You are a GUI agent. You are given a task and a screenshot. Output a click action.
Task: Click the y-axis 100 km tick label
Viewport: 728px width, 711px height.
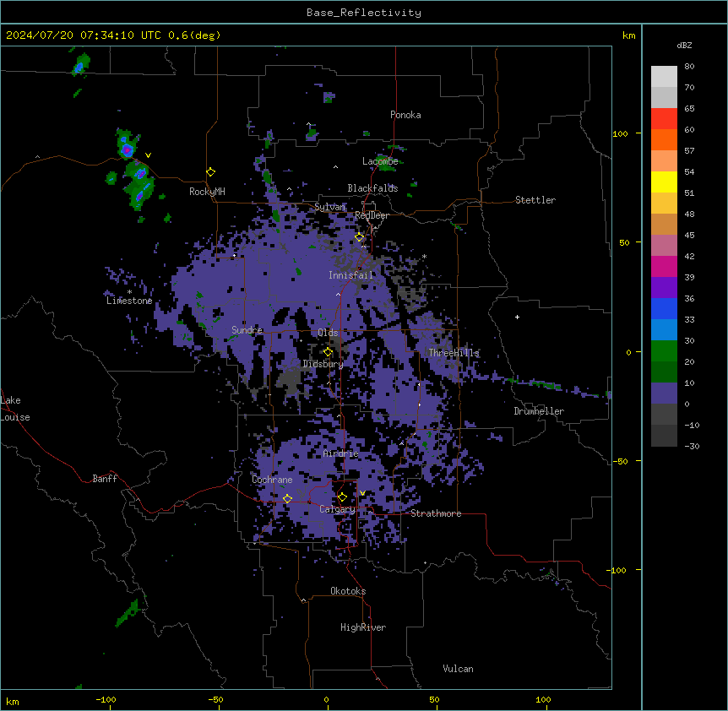tap(620, 133)
